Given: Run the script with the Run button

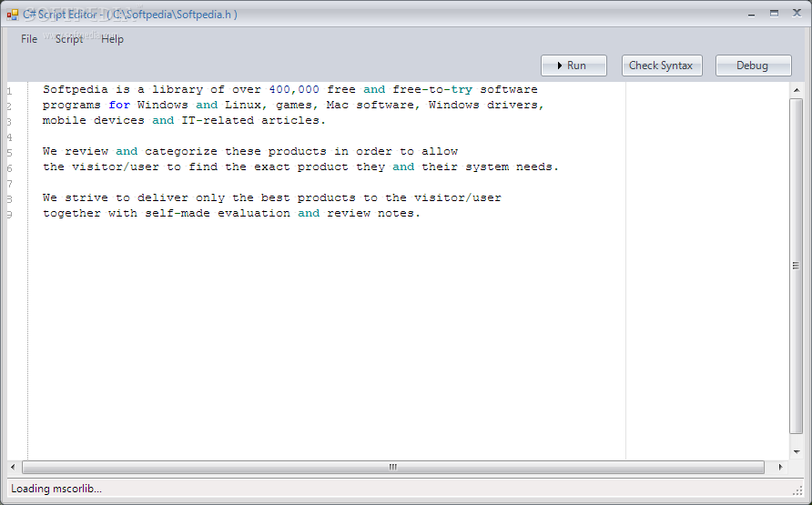Looking at the screenshot, I should (x=573, y=66).
